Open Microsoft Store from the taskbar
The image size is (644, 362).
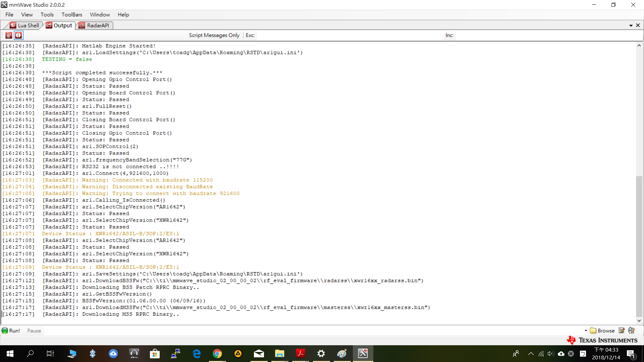point(155,354)
